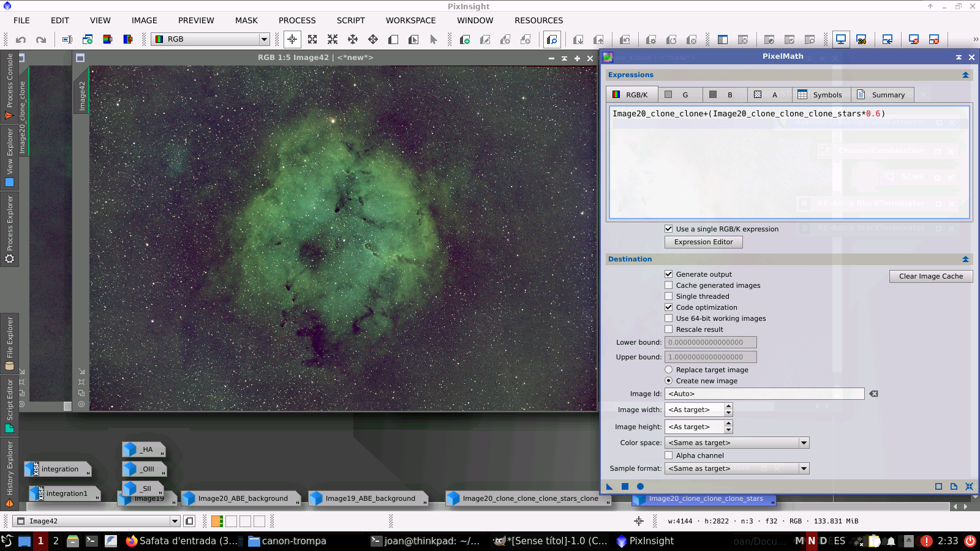This screenshot has height=551, width=980.
Task: Open the PROCESS menu
Action: point(297,20)
